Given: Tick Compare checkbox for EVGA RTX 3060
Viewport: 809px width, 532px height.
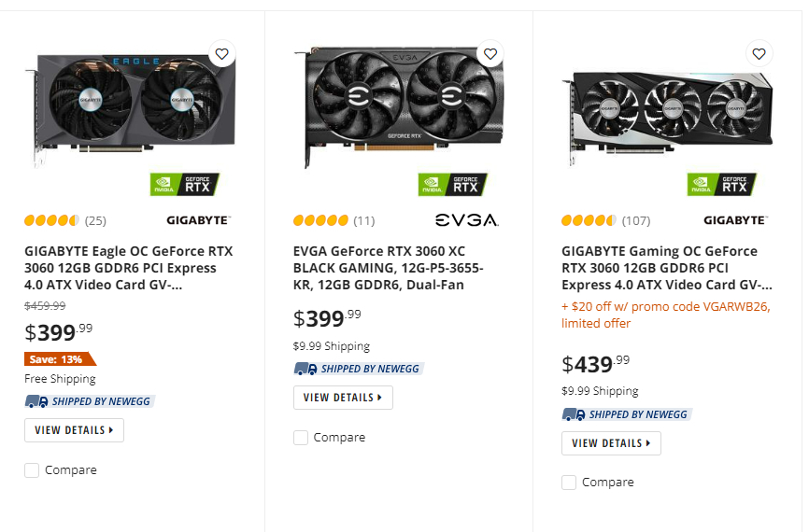Looking at the screenshot, I should click(301, 438).
